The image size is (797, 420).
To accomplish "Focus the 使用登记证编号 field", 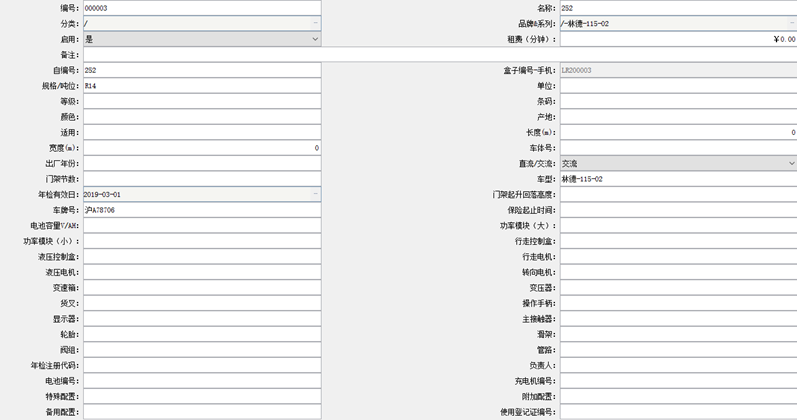I will pos(677,412).
